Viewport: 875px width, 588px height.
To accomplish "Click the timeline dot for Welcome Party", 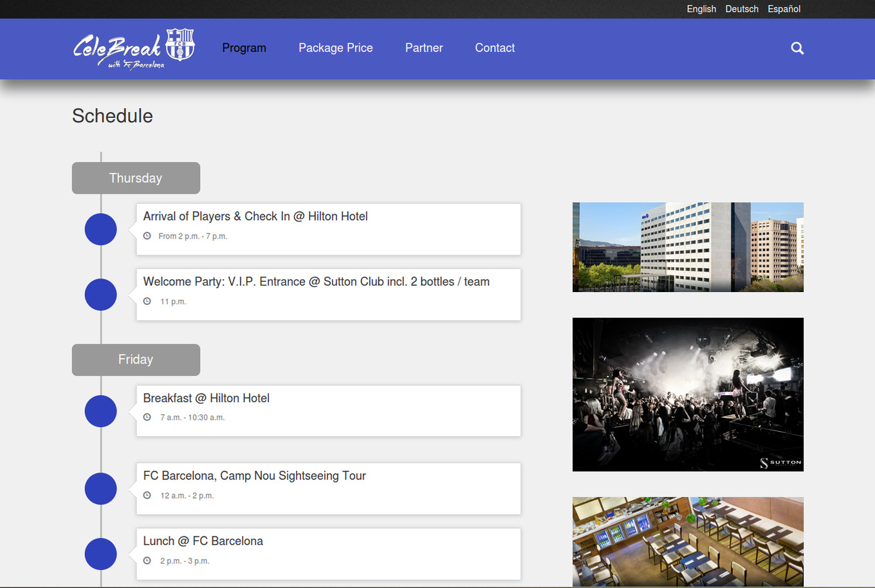I will [x=101, y=295].
